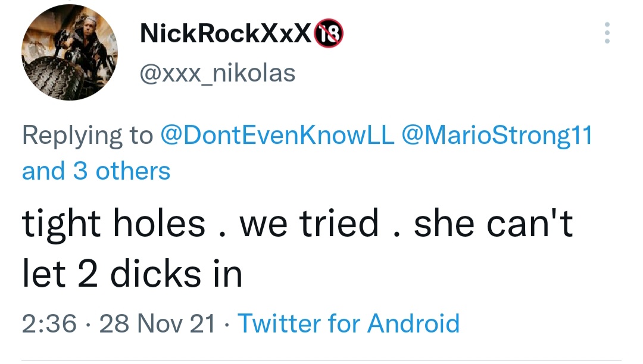
Task: Click the "Replying to" label
Action: (88, 136)
